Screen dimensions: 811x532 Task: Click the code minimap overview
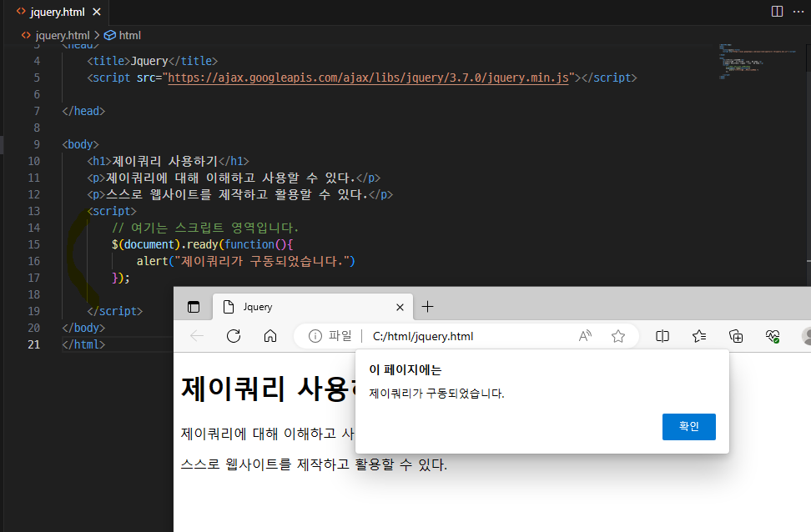click(x=758, y=61)
